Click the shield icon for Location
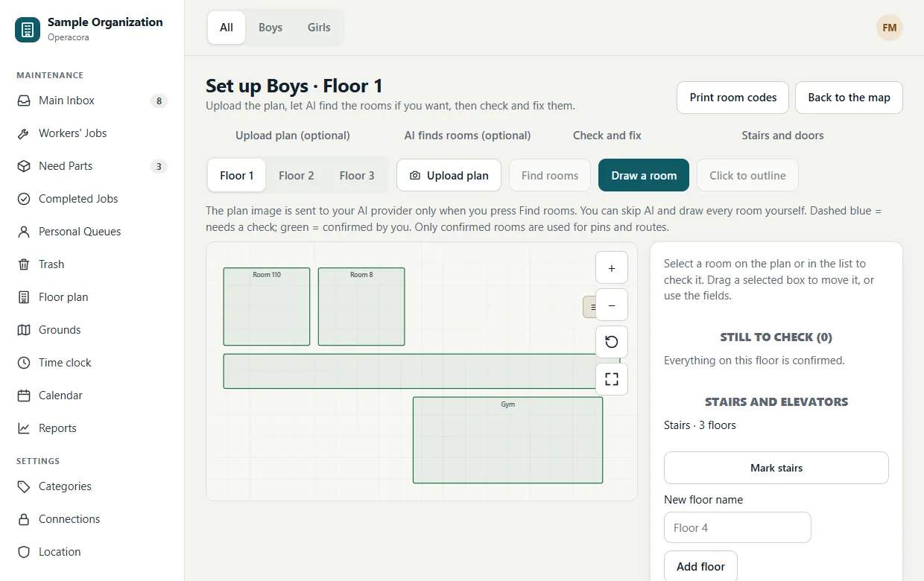The width and height of the screenshot is (924, 581). [24, 552]
